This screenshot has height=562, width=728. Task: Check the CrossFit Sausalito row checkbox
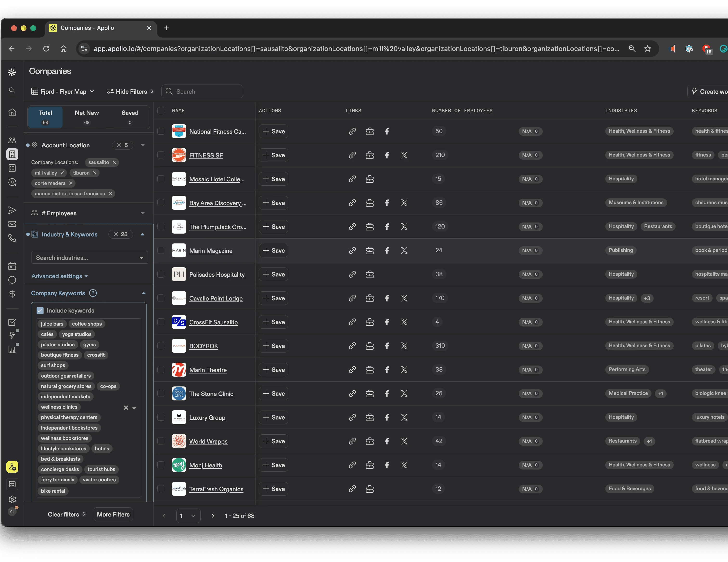click(161, 322)
